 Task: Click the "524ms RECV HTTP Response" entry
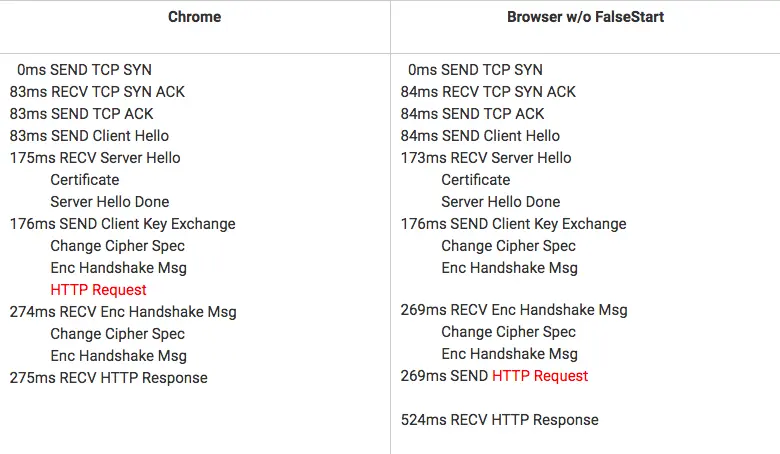click(x=499, y=420)
